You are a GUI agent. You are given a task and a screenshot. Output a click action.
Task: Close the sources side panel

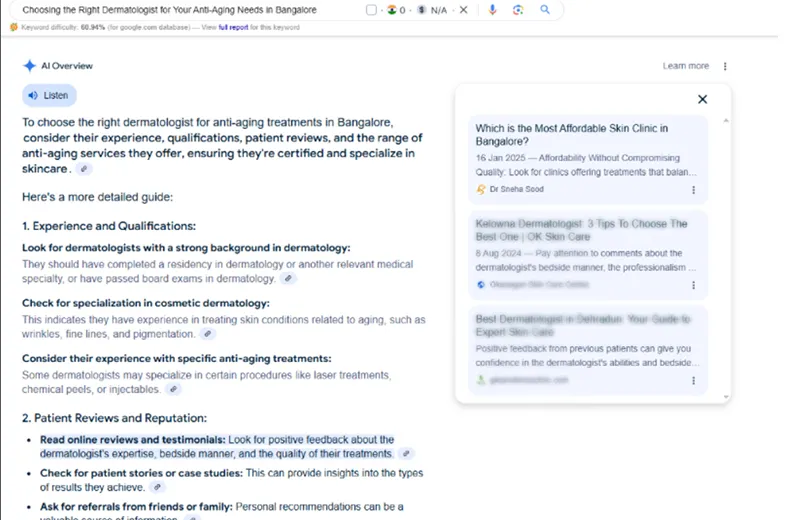(702, 99)
